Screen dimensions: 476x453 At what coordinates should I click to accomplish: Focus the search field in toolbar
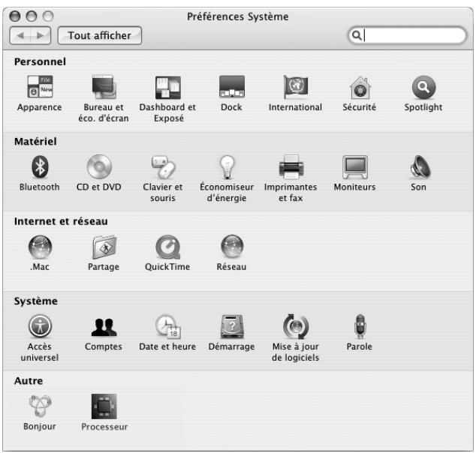[x=407, y=35]
